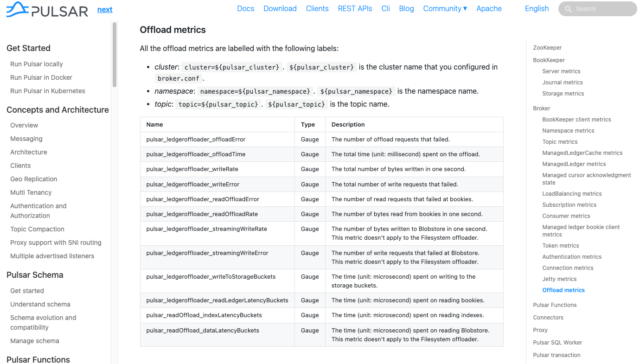Open the Multi Tenancy page

point(31,192)
